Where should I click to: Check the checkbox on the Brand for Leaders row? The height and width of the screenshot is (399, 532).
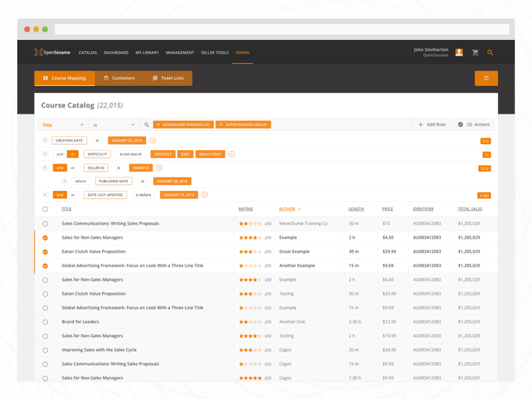coord(45,321)
